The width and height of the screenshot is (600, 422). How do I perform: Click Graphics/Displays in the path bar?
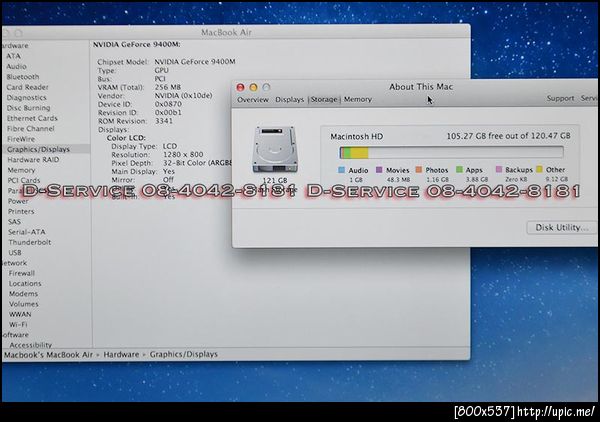click(184, 354)
